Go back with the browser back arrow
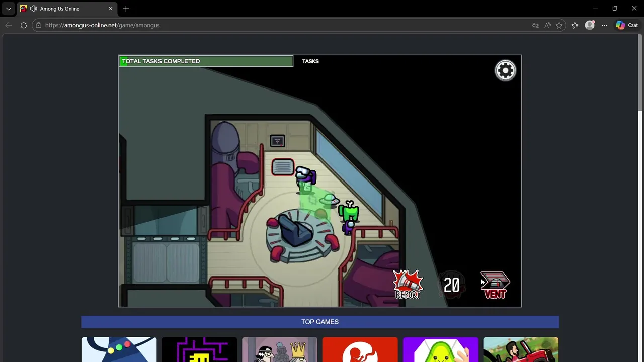 [9, 25]
